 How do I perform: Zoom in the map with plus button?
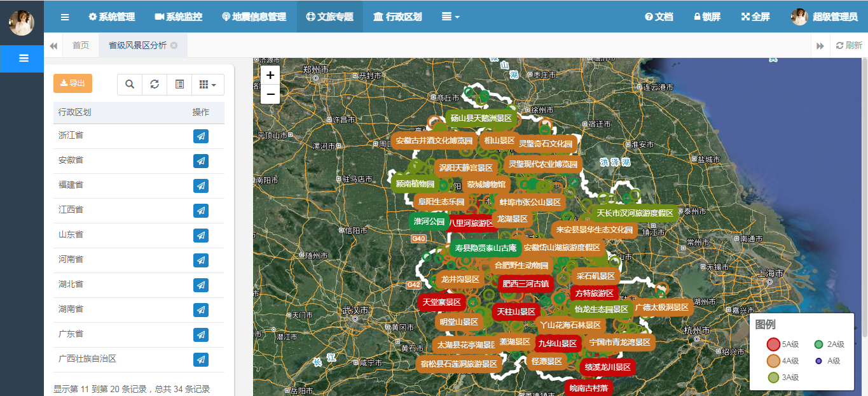(270, 75)
